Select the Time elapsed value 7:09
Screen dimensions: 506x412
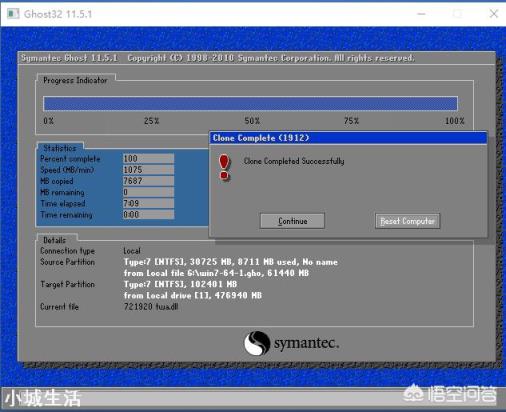click(x=148, y=203)
